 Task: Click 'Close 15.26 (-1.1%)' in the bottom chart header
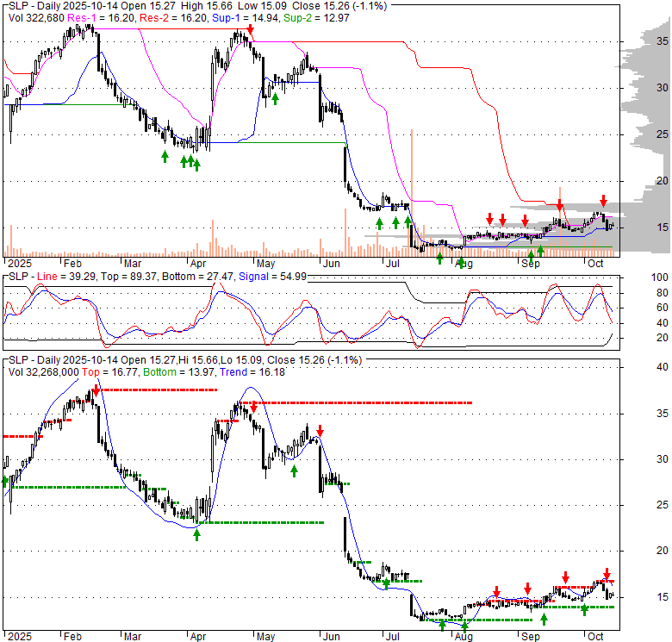(314, 360)
